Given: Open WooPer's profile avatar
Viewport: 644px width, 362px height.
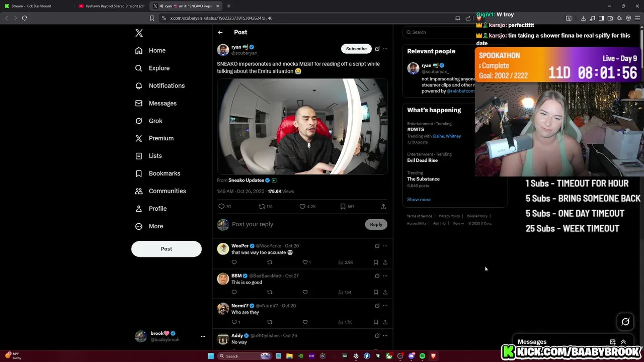Looking at the screenshot, I should (223, 249).
